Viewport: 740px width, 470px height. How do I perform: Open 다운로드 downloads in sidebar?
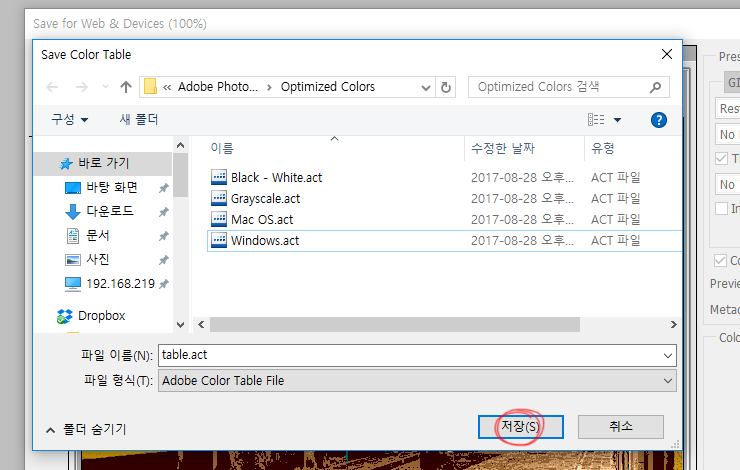110,211
